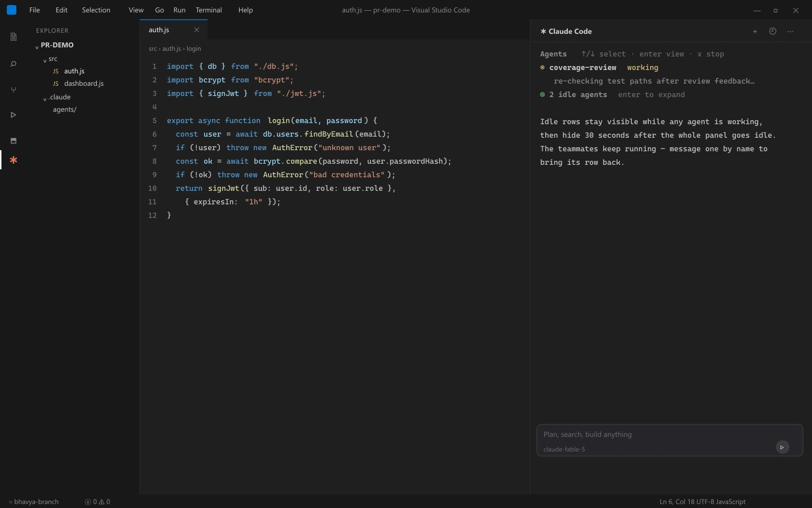Screen dimensions: 812x508
Task: Open the Terminal menu
Action: point(209,10)
